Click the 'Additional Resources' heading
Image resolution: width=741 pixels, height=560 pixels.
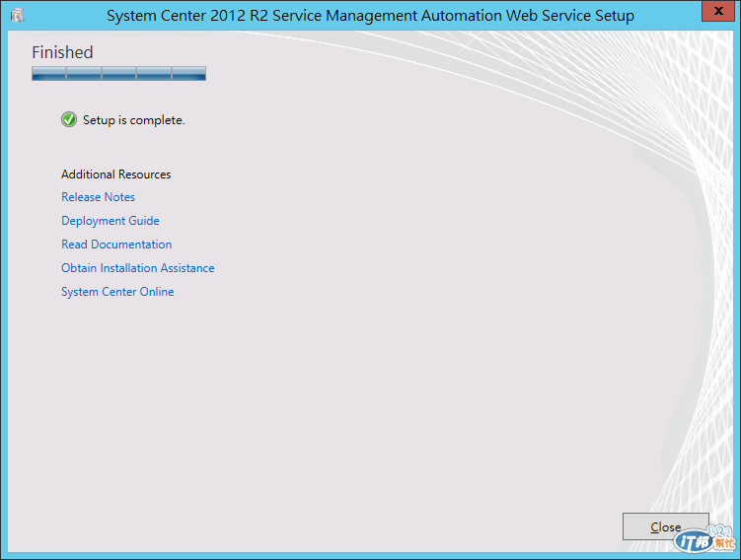[x=115, y=175]
